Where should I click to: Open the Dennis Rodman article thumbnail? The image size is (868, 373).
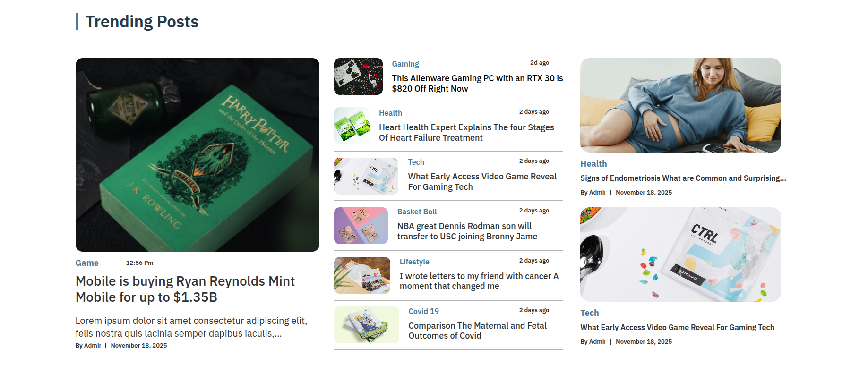tap(361, 226)
